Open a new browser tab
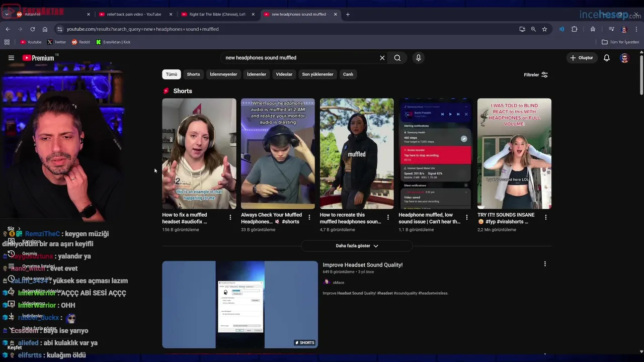Image resolution: width=644 pixels, height=362 pixels. pos(348,15)
